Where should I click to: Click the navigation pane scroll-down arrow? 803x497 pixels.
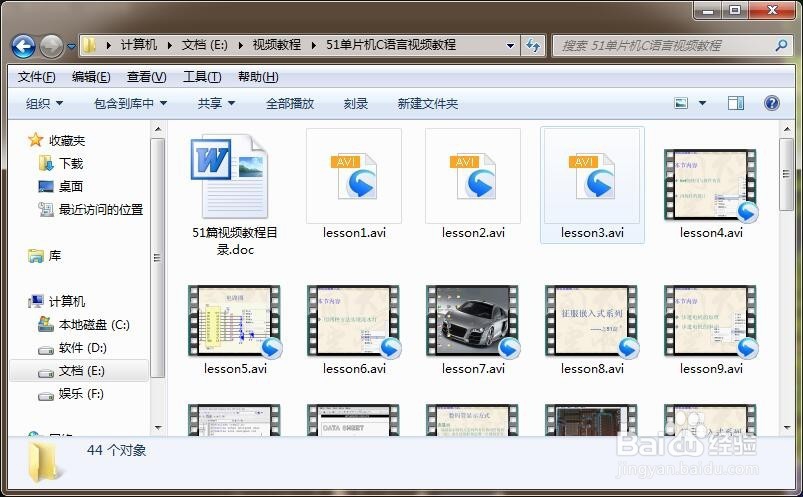pos(158,428)
